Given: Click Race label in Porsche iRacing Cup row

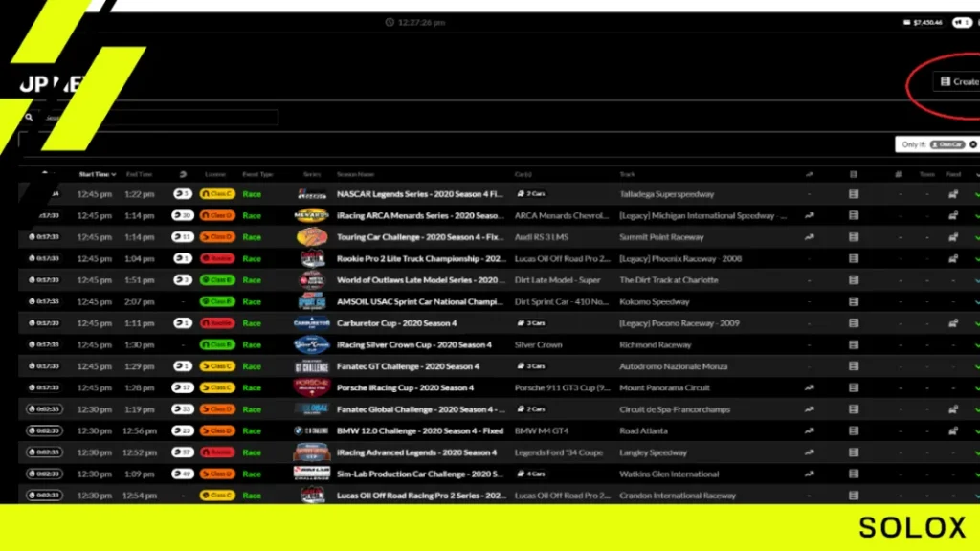Looking at the screenshot, I should (252, 388).
